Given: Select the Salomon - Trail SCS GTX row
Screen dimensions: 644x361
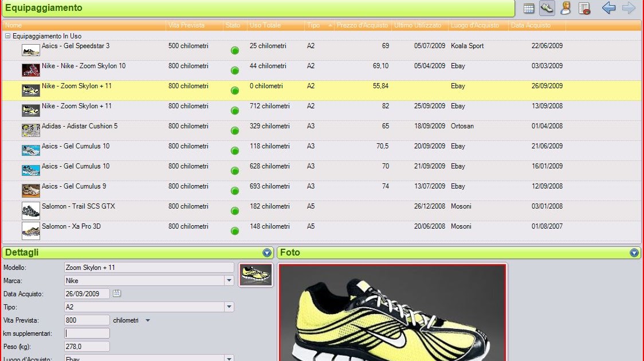Looking at the screenshot, I should 321,211.
